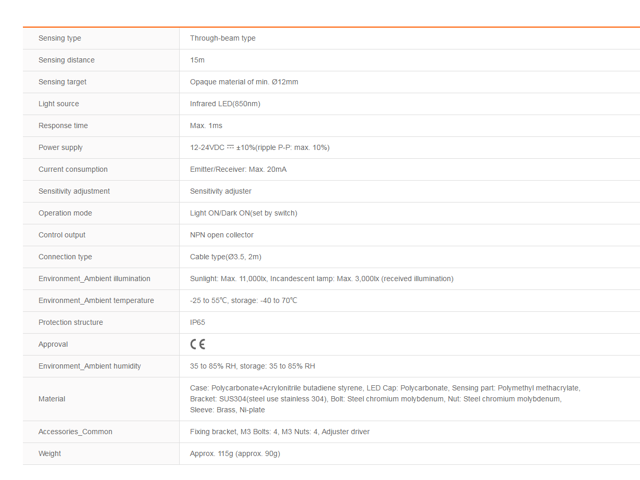The width and height of the screenshot is (640, 480).
Task: Click the Sensing distance label
Action: [x=66, y=60]
